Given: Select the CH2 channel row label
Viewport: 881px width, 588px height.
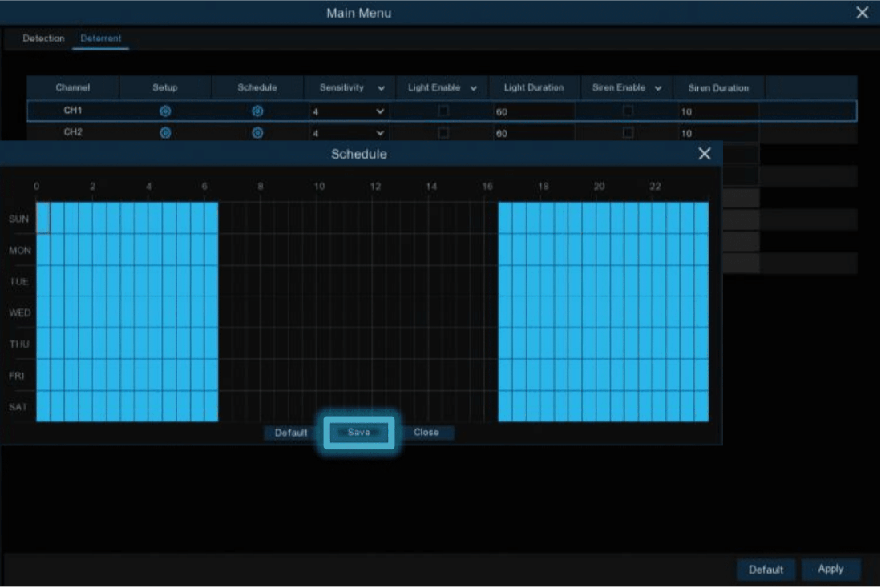Looking at the screenshot, I should click(x=72, y=132).
